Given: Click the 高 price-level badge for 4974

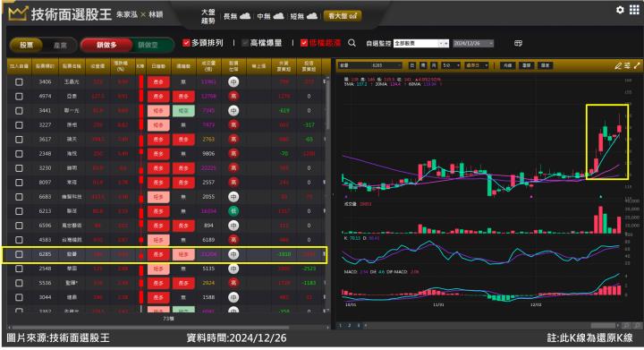Looking at the screenshot, I should 233,96.
